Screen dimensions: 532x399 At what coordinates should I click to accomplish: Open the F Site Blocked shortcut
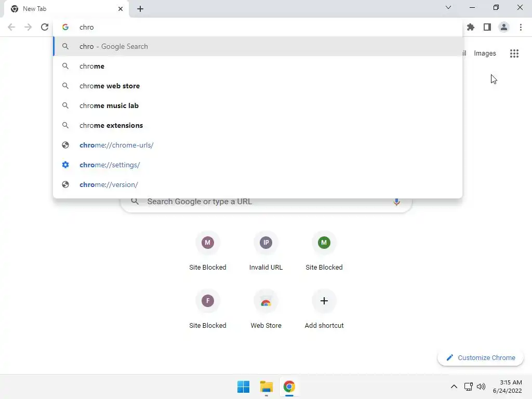click(x=208, y=310)
